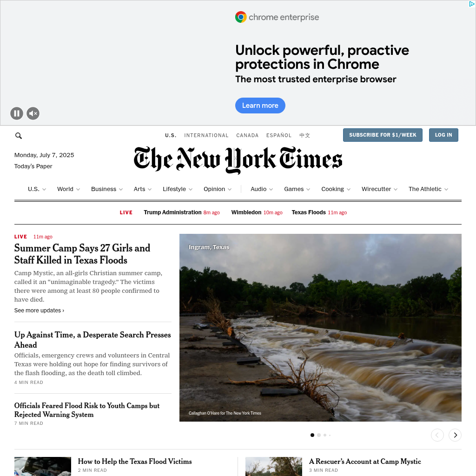Click the AdChoices icon on the ad

click(x=472, y=4)
